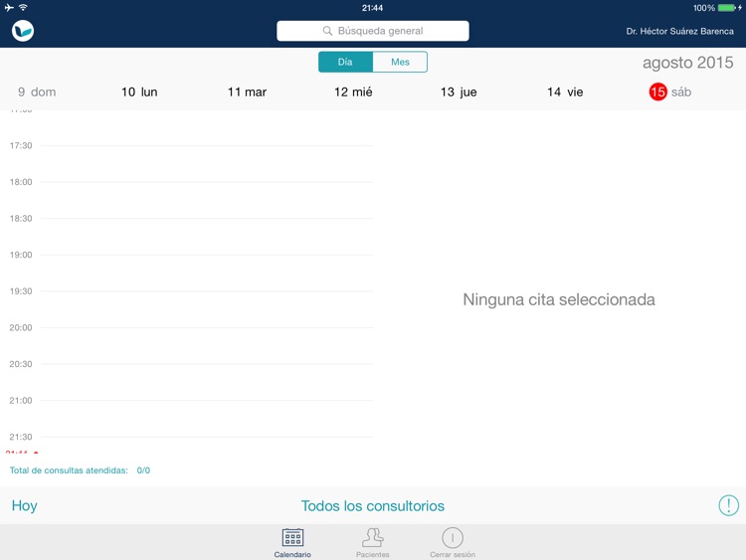The height and width of the screenshot is (560, 746).
Task: Tap the 17:30 time slot
Action: click(x=191, y=145)
